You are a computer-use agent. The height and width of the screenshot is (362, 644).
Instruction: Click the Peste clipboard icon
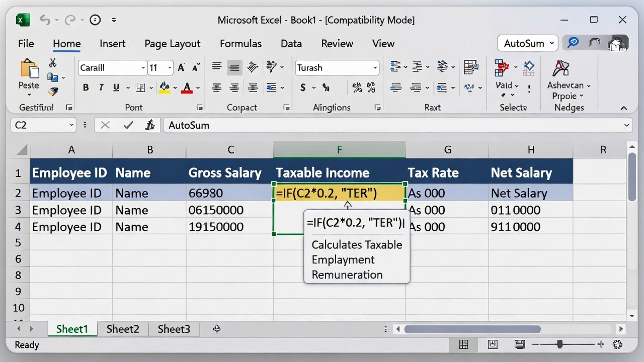(29, 68)
